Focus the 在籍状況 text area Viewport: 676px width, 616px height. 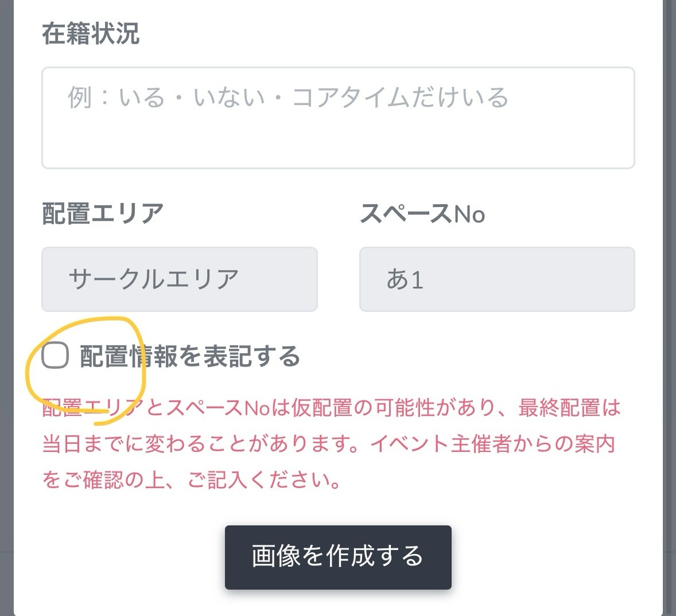(x=337, y=118)
